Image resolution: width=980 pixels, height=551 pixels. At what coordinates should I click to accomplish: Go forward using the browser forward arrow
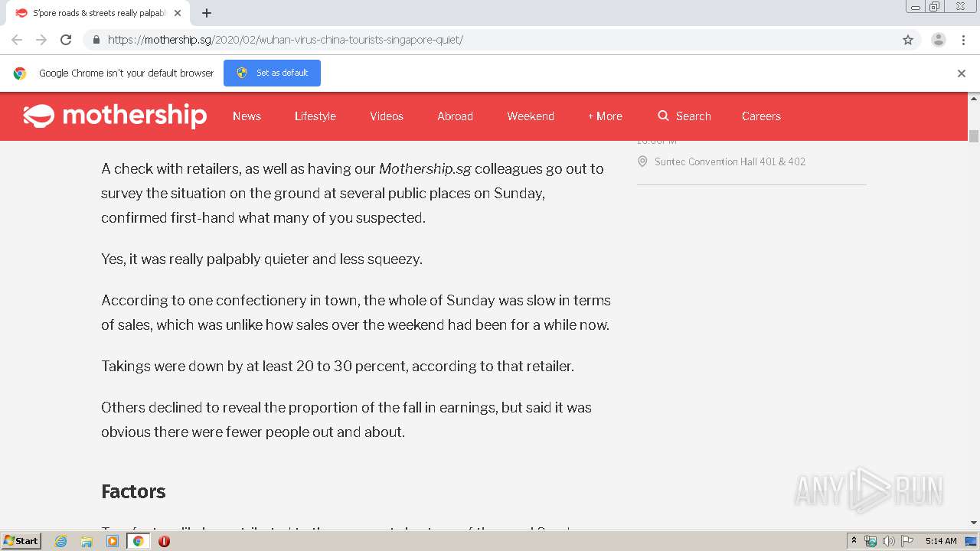point(41,40)
